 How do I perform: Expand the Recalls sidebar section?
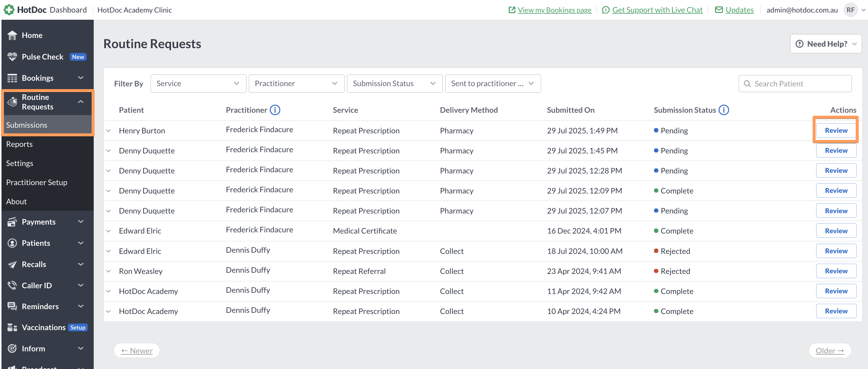point(81,264)
